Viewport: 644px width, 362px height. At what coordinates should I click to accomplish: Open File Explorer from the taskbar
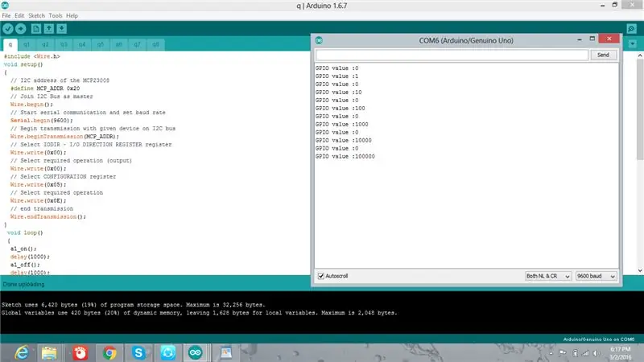point(49,353)
